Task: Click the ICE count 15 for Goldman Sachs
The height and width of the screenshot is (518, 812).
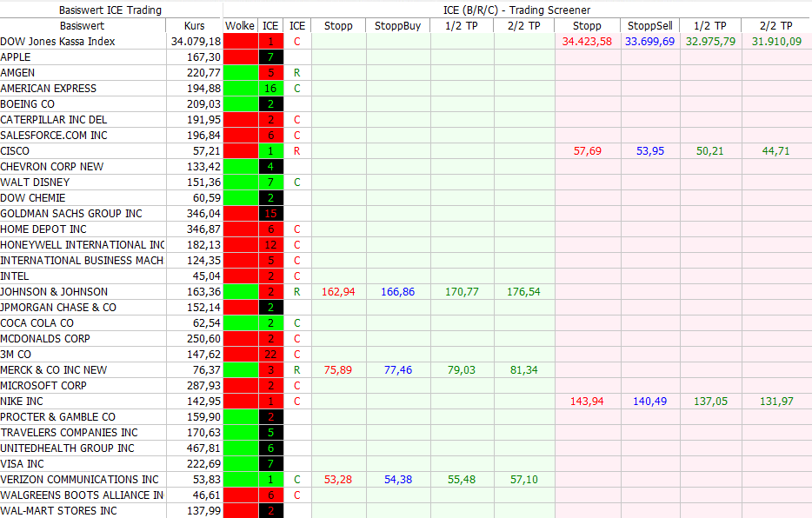Action: (270, 214)
